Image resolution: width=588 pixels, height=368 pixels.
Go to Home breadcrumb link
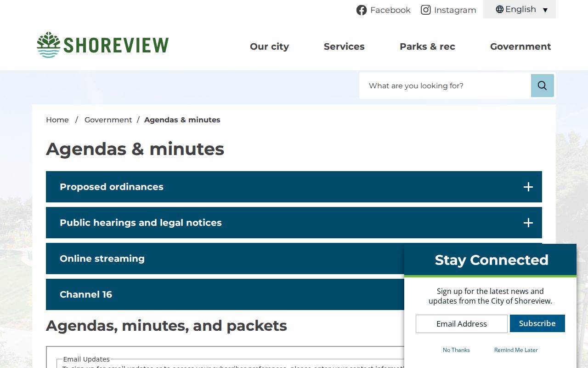point(57,120)
